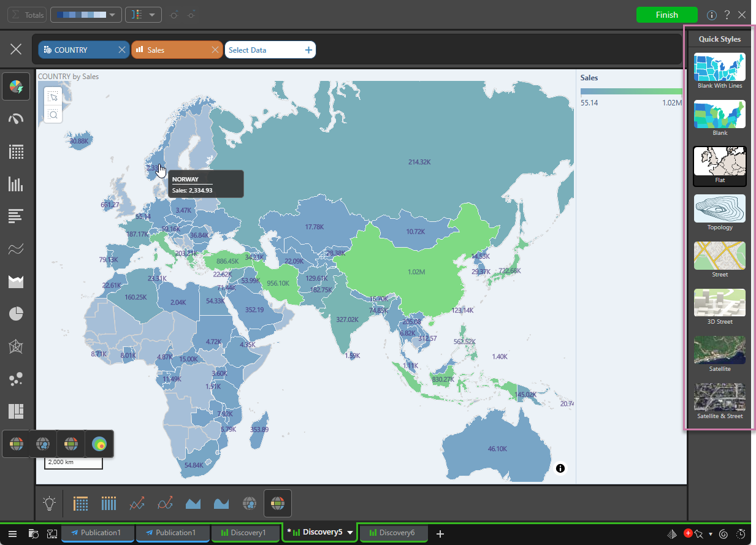Toggle the map rectangle select tool
The width and height of the screenshot is (756, 545).
coord(53,96)
